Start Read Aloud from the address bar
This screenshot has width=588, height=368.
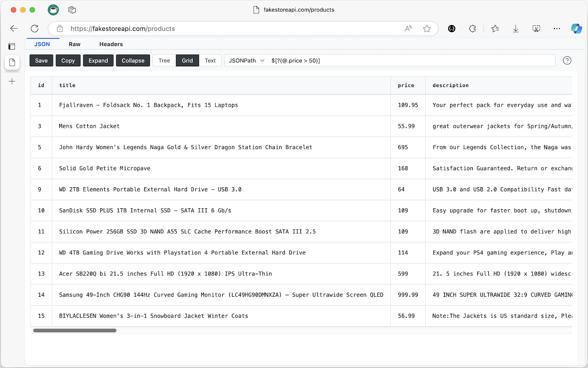(408, 29)
